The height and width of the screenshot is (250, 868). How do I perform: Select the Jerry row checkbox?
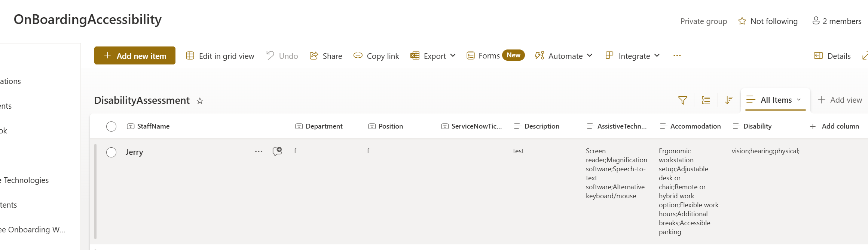tap(111, 152)
